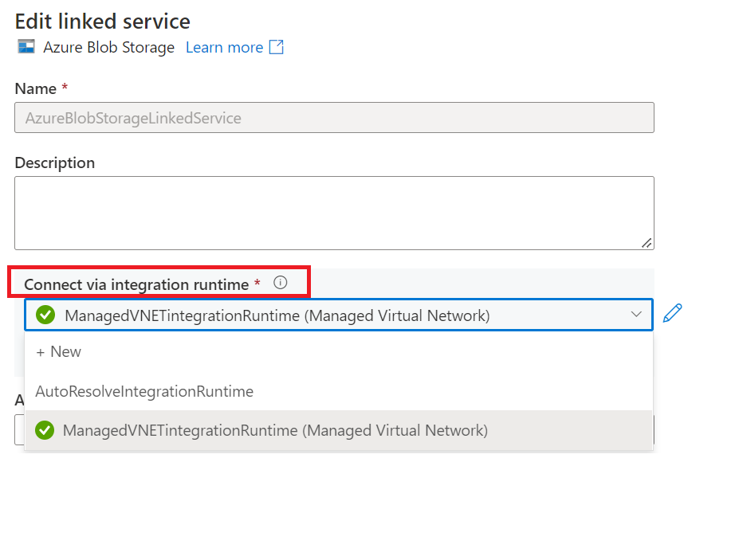
Task: Click the info icon next to integration runtime
Action: pos(280,283)
